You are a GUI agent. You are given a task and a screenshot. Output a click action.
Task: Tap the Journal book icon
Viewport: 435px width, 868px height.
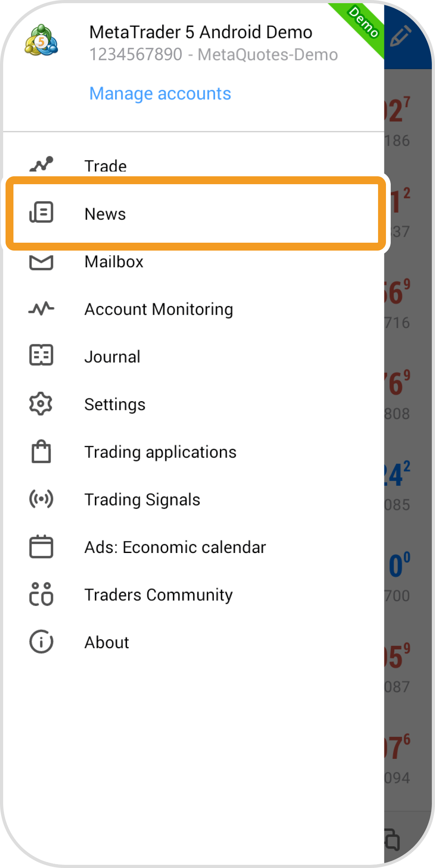tap(41, 355)
